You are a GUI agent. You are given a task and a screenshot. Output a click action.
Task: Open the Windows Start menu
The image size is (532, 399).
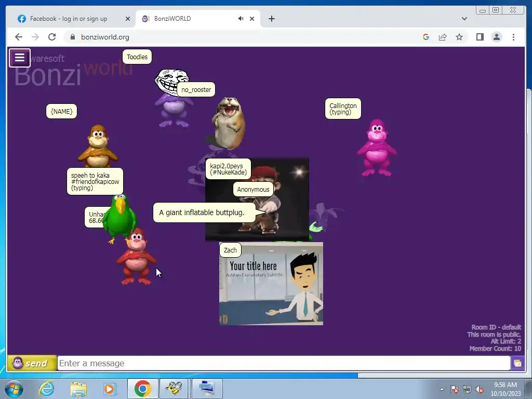14,389
